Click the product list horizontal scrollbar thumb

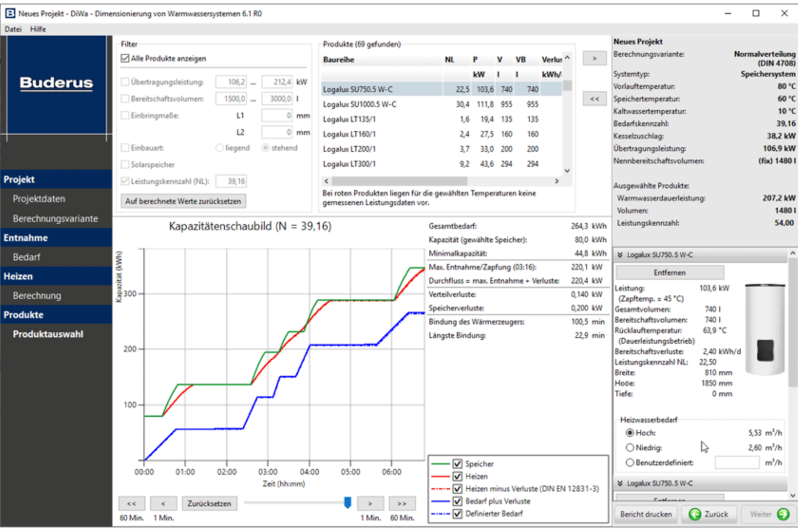[x=400, y=181]
